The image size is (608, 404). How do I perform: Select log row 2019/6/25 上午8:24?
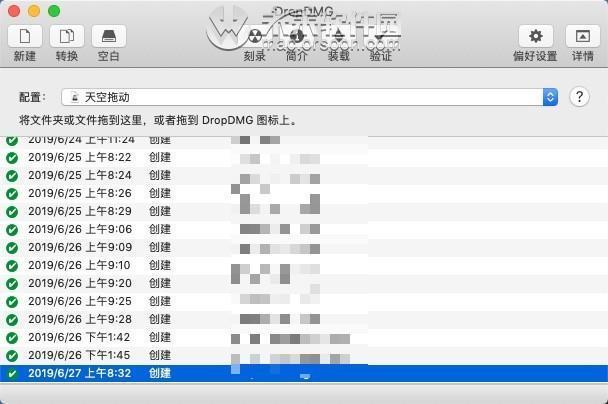[x=304, y=175]
